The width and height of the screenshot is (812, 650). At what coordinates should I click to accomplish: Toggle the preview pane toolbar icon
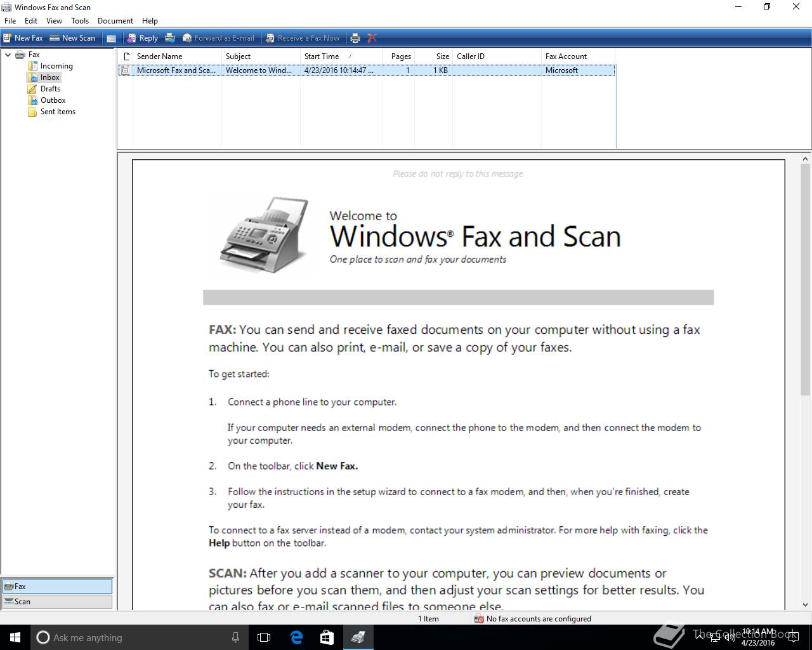(x=111, y=38)
